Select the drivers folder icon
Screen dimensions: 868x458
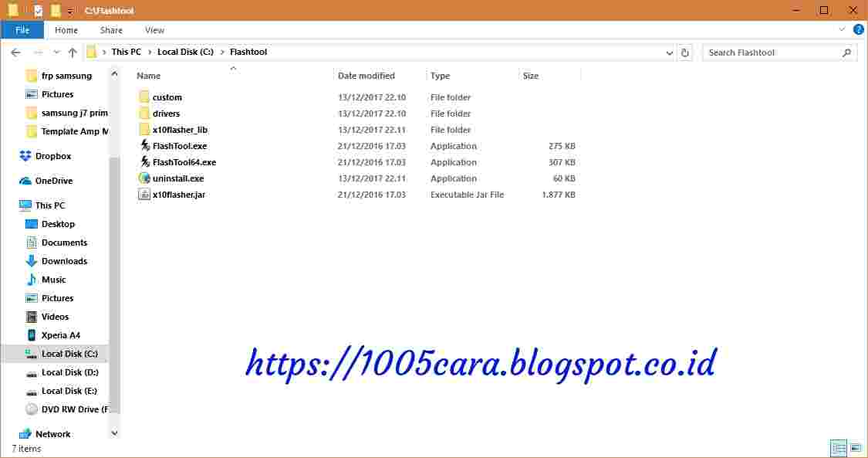144,113
